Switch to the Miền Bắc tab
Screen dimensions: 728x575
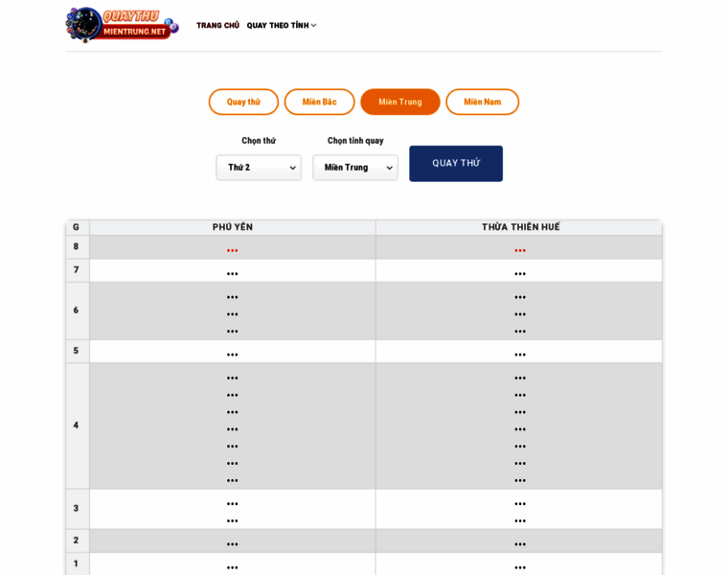pyautogui.click(x=319, y=102)
